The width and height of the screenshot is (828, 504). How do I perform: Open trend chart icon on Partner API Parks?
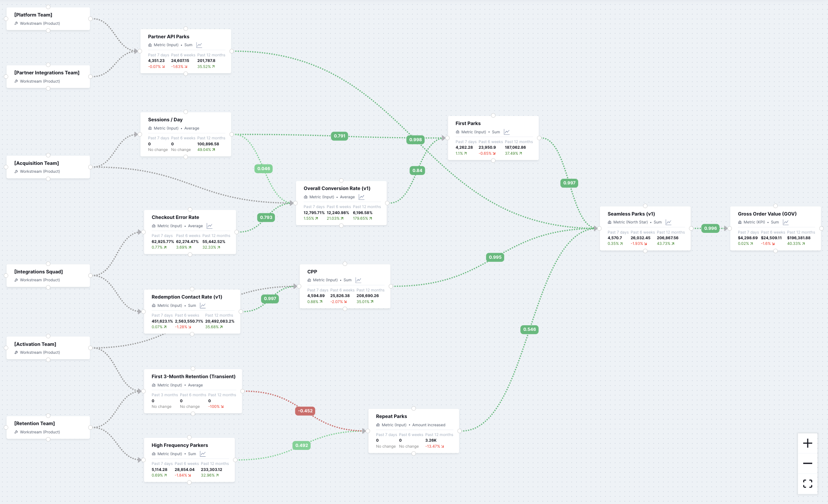coord(199,45)
